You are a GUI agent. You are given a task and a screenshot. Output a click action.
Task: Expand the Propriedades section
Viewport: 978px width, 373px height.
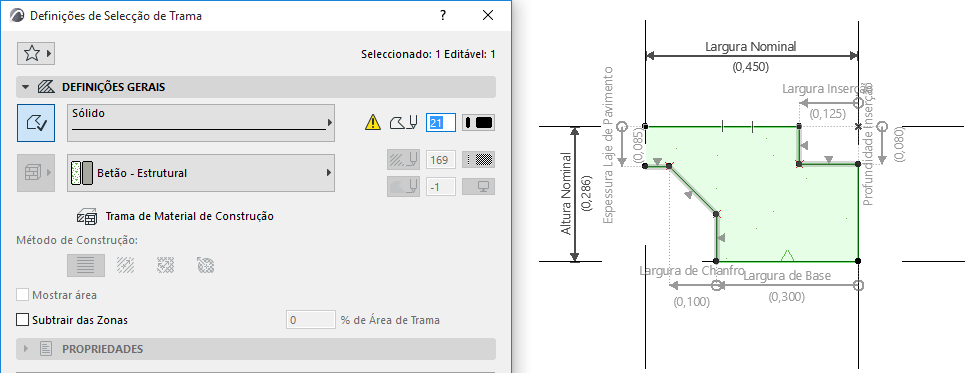(26, 349)
